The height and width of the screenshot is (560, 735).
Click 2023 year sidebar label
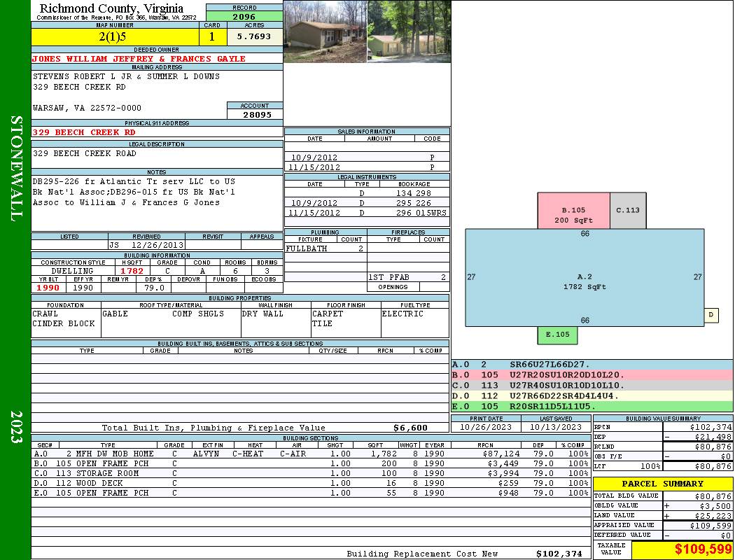(x=16, y=426)
